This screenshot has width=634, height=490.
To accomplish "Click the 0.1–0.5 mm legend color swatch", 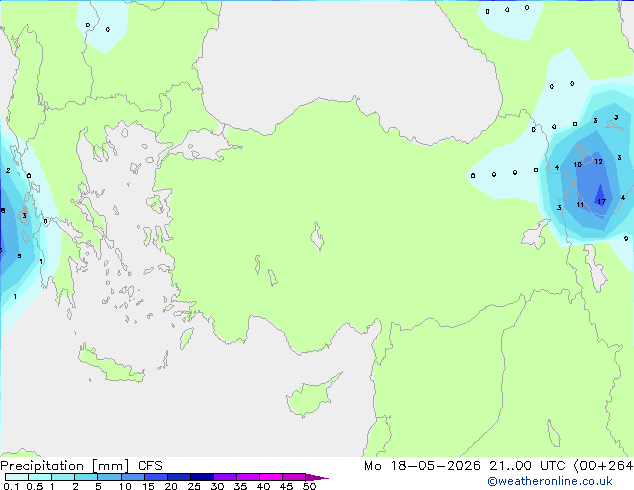I will (x=17, y=477).
